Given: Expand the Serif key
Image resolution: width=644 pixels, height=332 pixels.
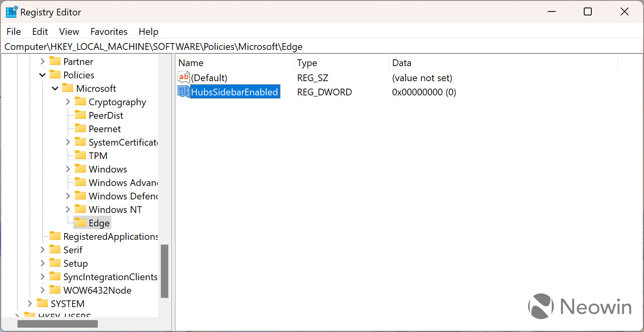Looking at the screenshot, I should [42, 250].
